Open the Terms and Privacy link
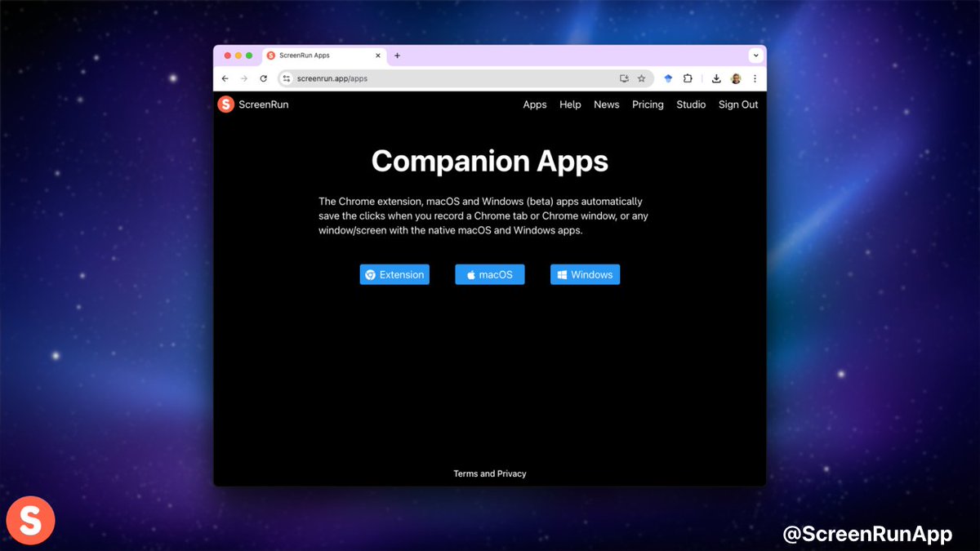Viewport: 980px width, 551px height. pos(490,473)
